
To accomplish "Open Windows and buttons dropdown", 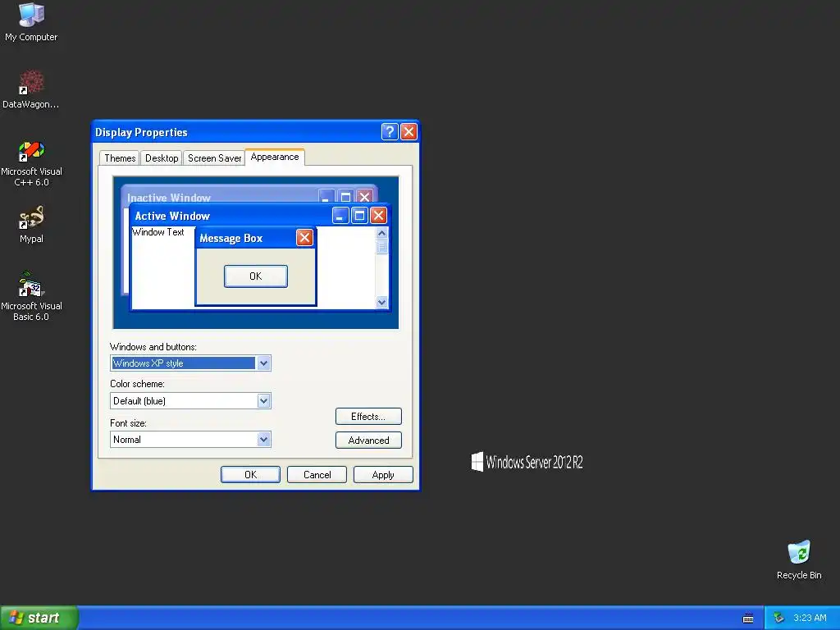I will pos(263,363).
